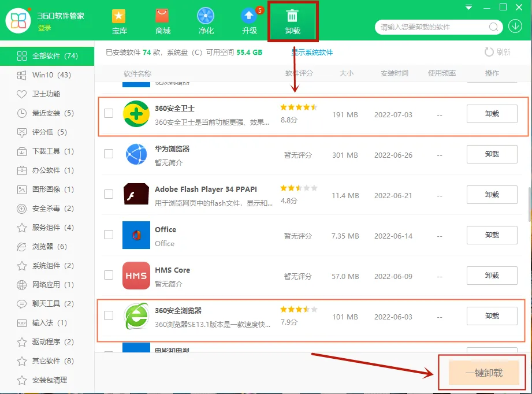Click the 刷新 refresh button
The width and height of the screenshot is (532, 394).
click(x=497, y=52)
